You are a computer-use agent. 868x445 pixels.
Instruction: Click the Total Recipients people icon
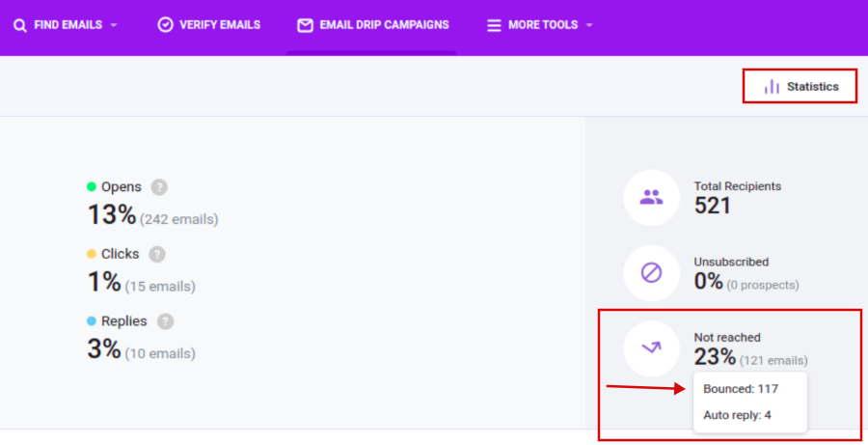652,197
